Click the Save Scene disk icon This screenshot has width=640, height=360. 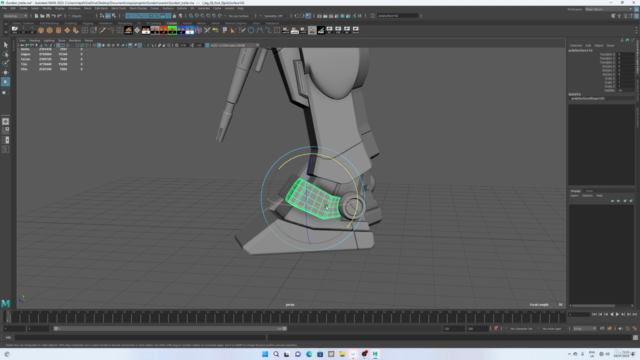coord(48,16)
